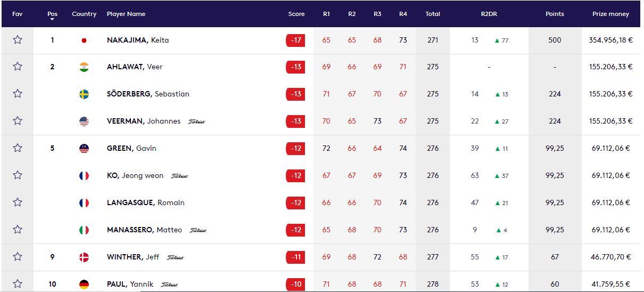Image resolution: width=644 pixels, height=292 pixels.
Task: Click the Malaysia flag beside Green
Action: 84,149
